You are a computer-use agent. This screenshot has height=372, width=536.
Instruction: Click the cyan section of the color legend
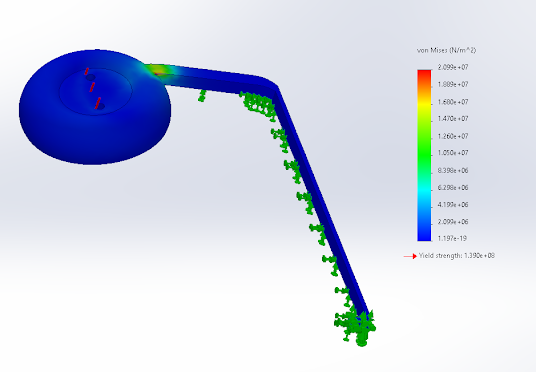(424, 191)
